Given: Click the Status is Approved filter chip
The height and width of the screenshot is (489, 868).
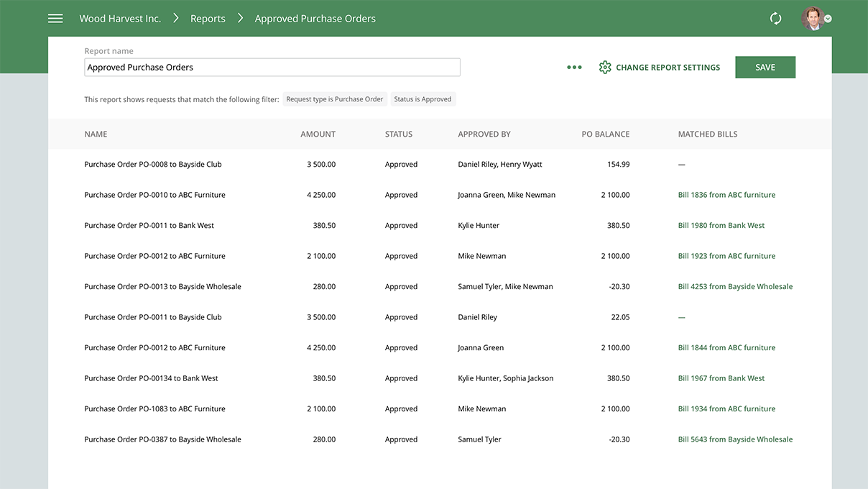Looking at the screenshot, I should tap(423, 99).
